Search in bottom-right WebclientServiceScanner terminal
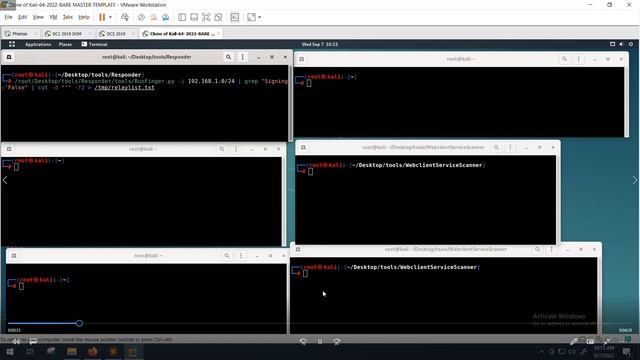The height and width of the screenshot is (360, 640). pos(538,249)
